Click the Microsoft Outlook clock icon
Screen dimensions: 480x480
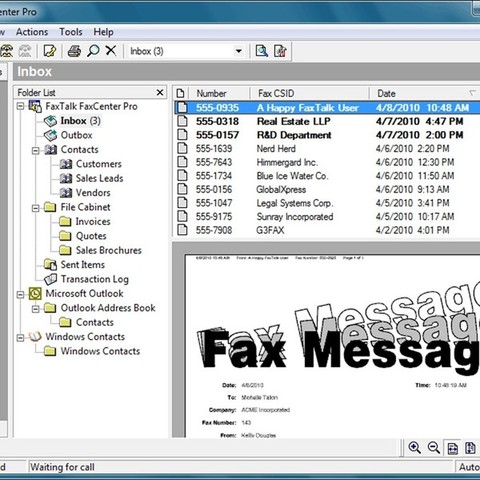pyautogui.click(x=35, y=293)
